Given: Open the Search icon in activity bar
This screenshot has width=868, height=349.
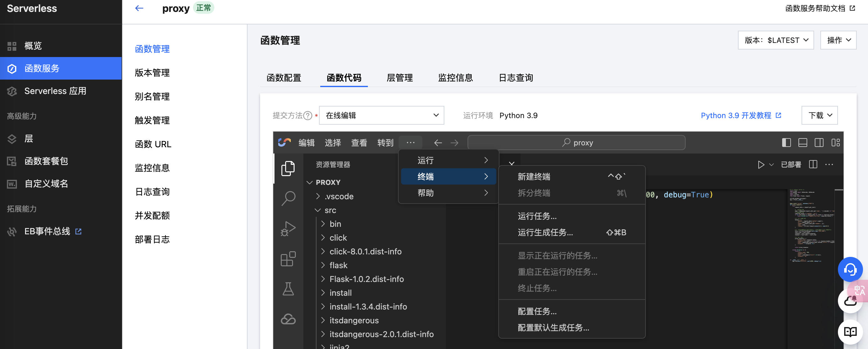Looking at the screenshot, I should [x=288, y=198].
